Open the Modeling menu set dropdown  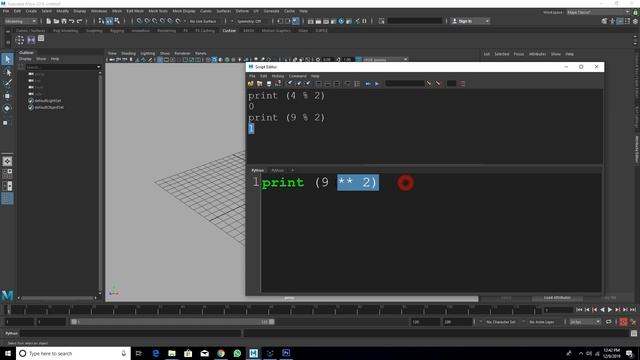20,21
